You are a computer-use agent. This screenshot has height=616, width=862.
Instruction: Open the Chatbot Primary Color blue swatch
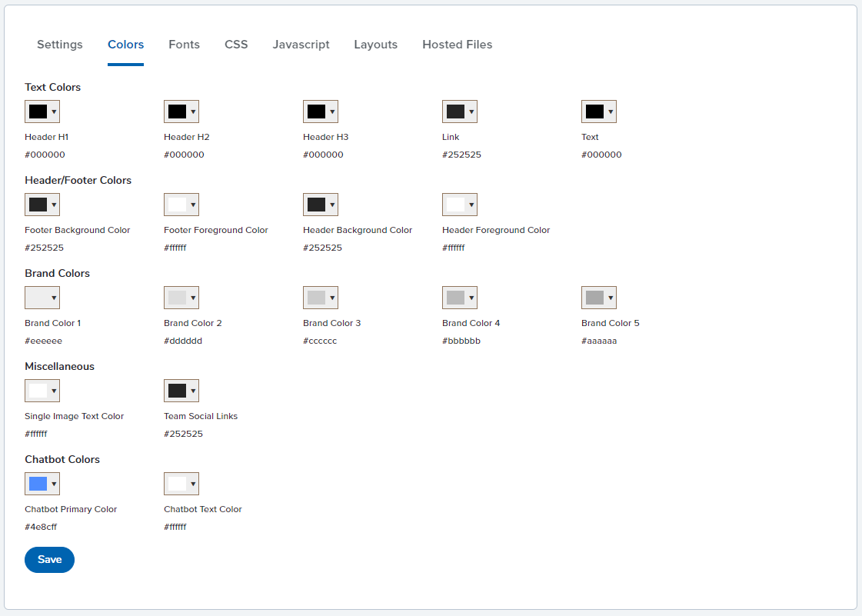pyautogui.click(x=42, y=484)
